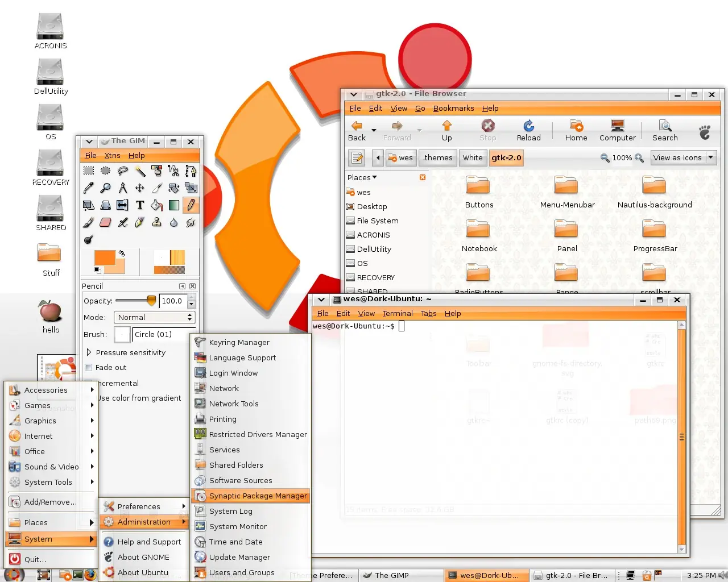Select the Crop knife tool
The image size is (728, 582).
(x=157, y=188)
